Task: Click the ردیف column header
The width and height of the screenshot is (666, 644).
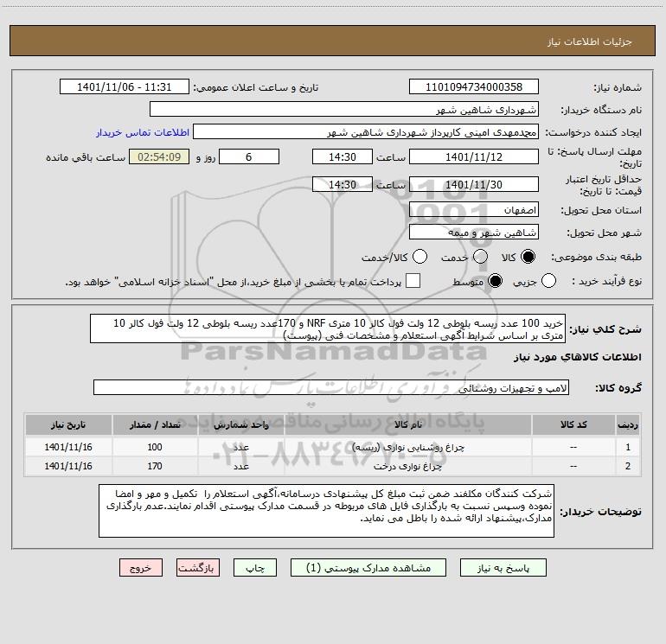Action: [628, 424]
